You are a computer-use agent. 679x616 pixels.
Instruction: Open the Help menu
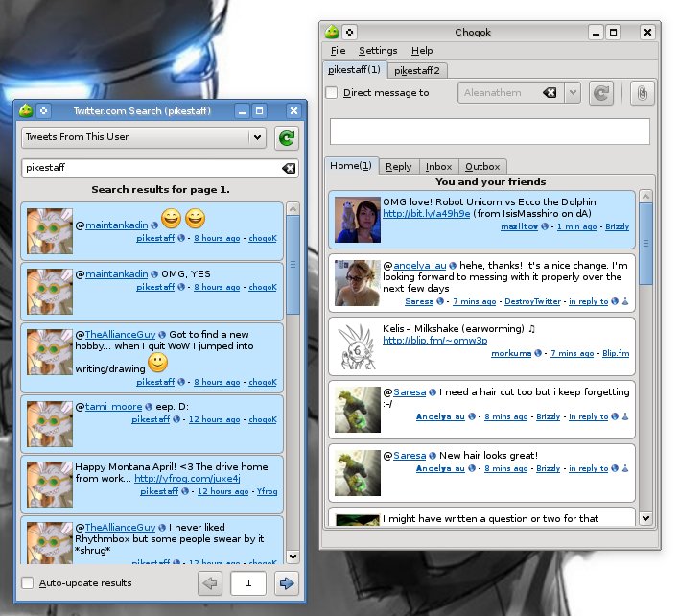coord(422,51)
